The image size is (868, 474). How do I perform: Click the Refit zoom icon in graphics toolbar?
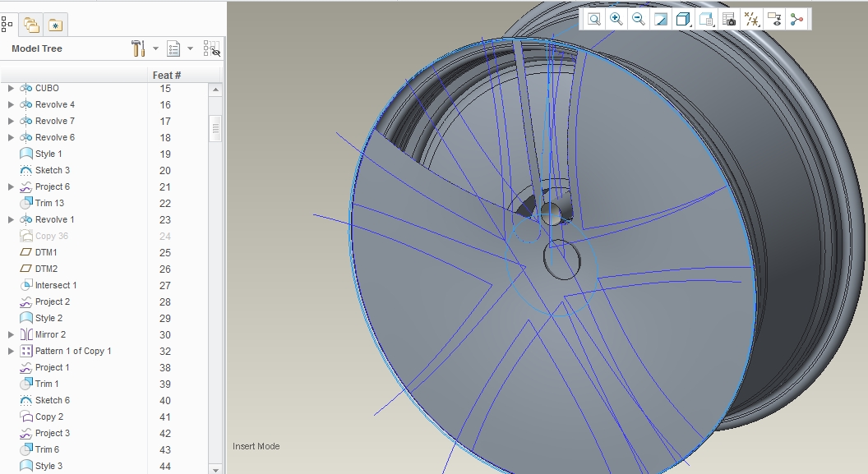coord(594,20)
